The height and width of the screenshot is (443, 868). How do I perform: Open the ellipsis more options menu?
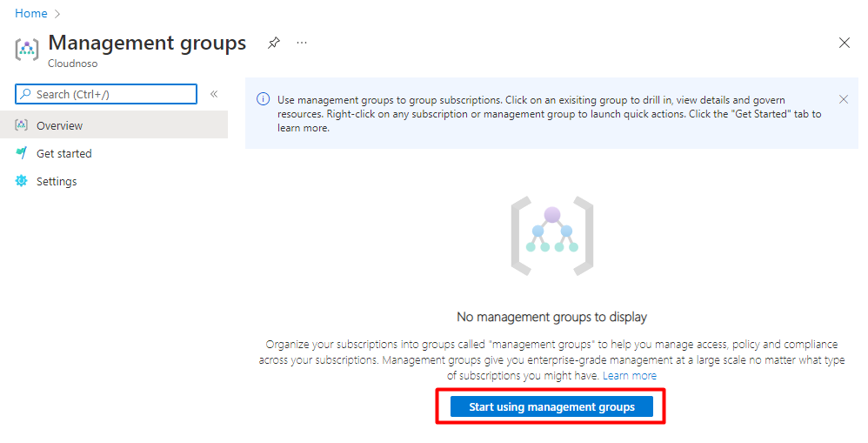pyautogui.click(x=302, y=43)
